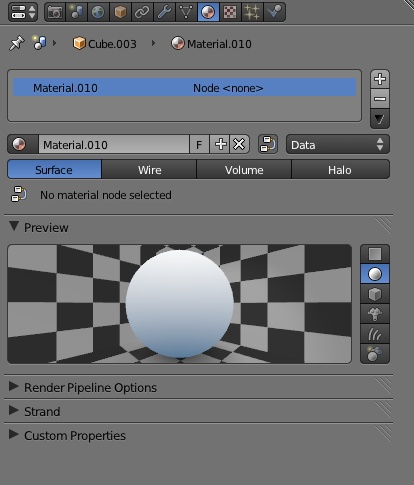This screenshot has height=485, width=414.
Task: Open the Object properties cube tab
Action: click(120, 12)
